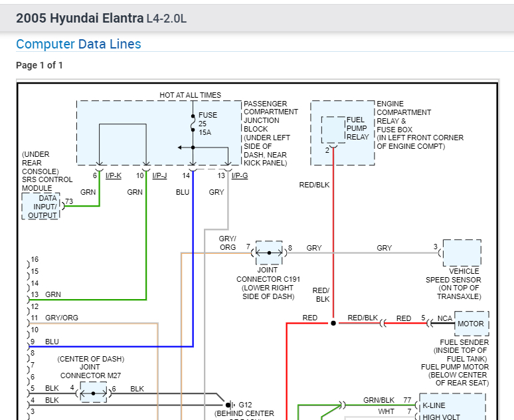This screenshot has width=514, height=420.
Task: Click the I/P-G connector label
Action: [240, 175]
